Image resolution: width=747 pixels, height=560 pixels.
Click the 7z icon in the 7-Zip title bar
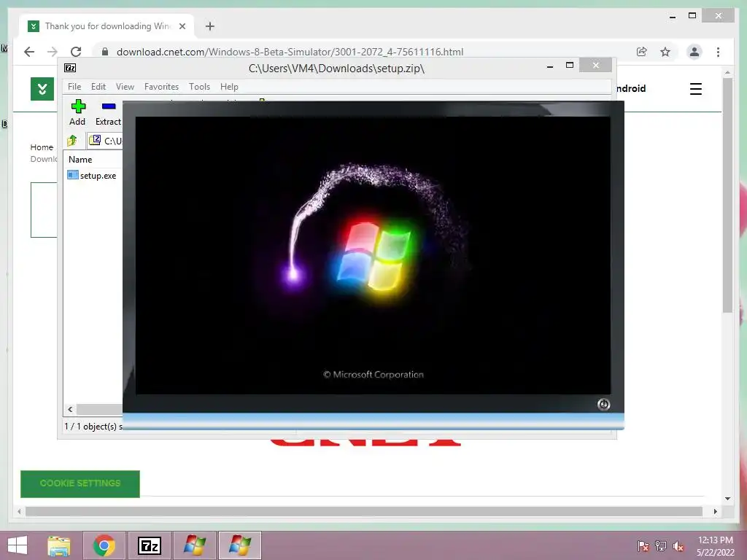tap(70, 68)
